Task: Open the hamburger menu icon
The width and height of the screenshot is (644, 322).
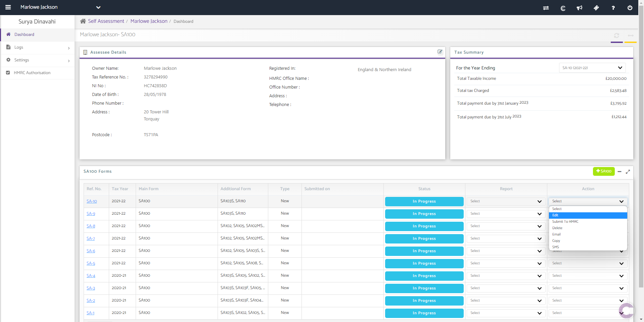Action: (x=8, y=7)
